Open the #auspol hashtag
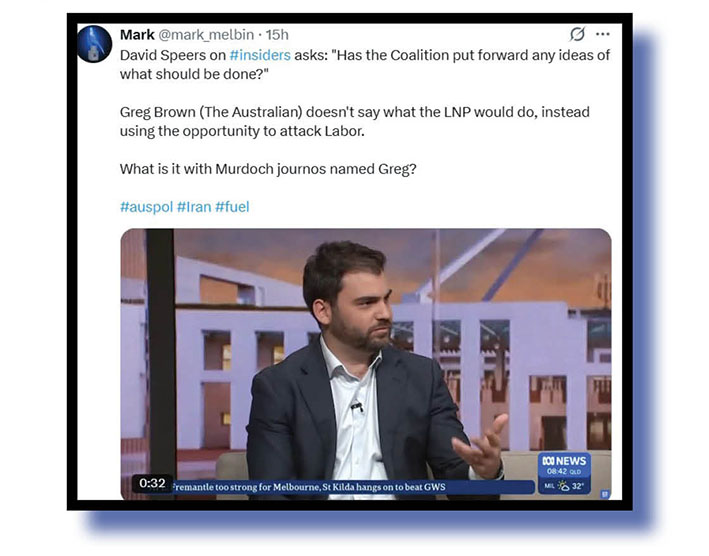Viewport: 709px width, 556px height. 147,207
